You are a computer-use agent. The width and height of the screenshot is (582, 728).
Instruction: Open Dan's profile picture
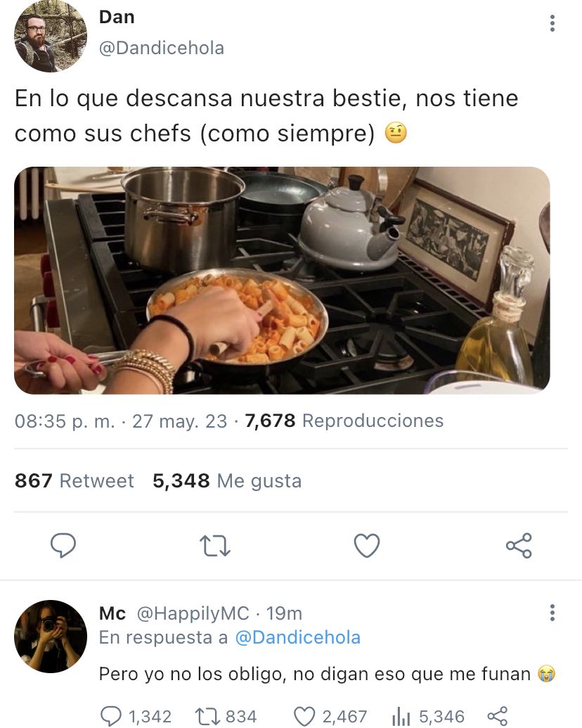click(x=51, y=36)
